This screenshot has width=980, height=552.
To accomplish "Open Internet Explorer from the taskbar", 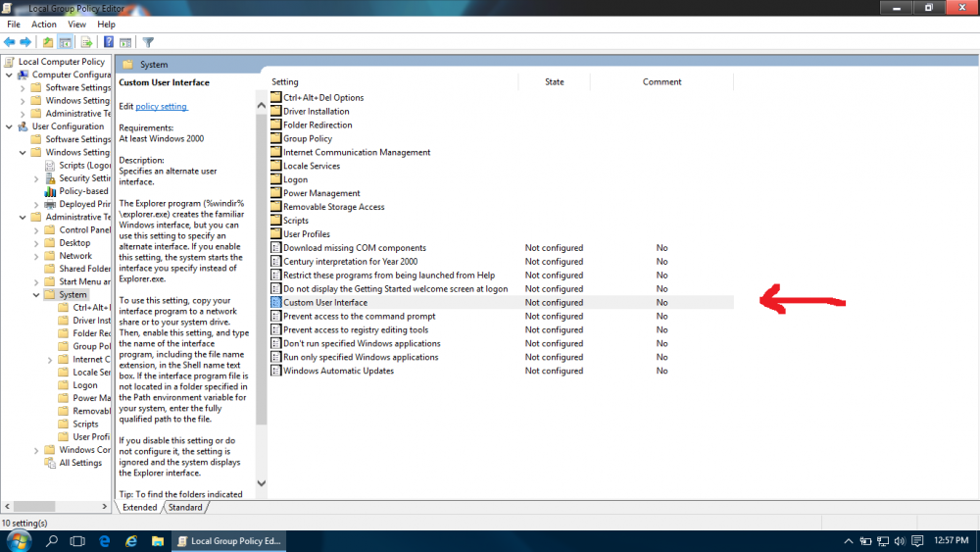I will click(104, 541).
